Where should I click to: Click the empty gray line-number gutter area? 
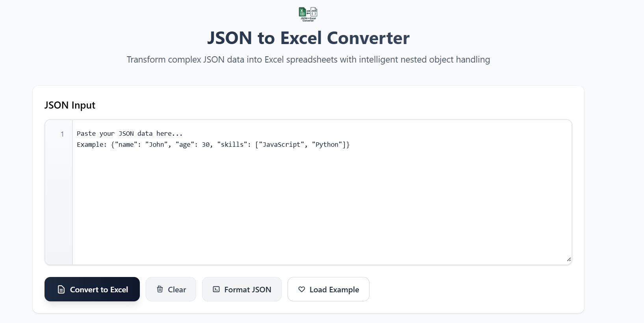59,201
